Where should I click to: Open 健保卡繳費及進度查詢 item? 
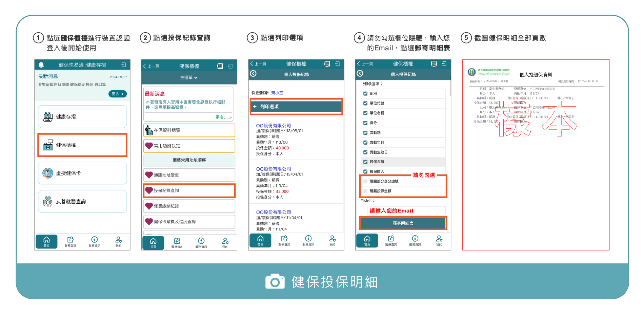point(189,222)
